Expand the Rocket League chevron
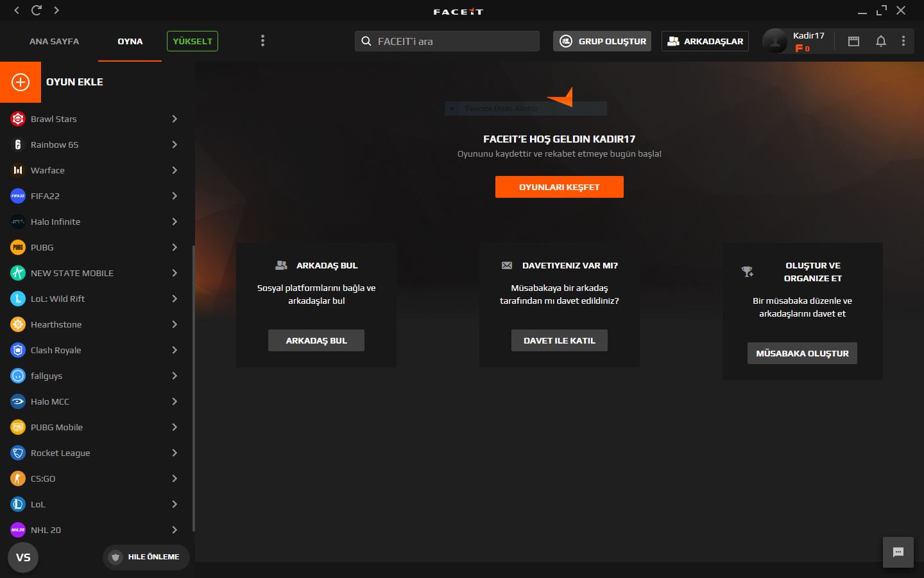The width and height of the screenshot is (924, 578). click(x=175, y=453)
